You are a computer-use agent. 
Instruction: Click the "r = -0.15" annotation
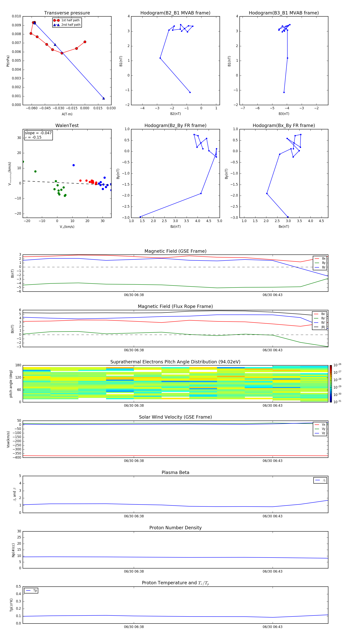pos(33,137)
